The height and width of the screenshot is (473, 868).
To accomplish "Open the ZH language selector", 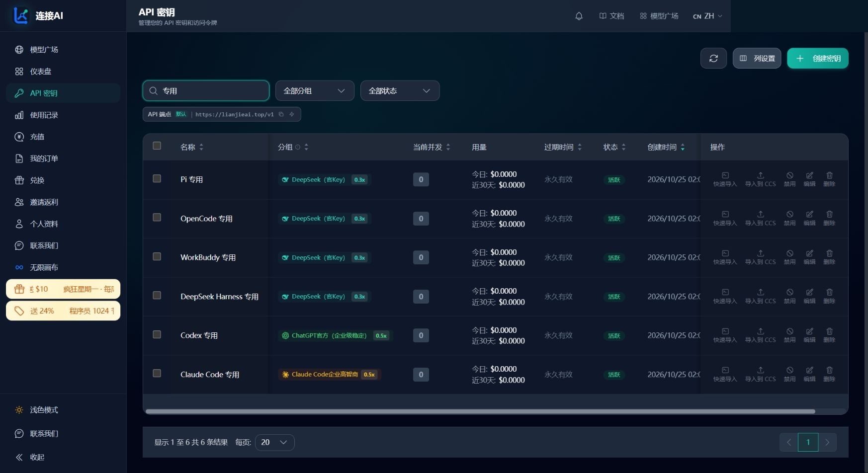I will 708,16.
